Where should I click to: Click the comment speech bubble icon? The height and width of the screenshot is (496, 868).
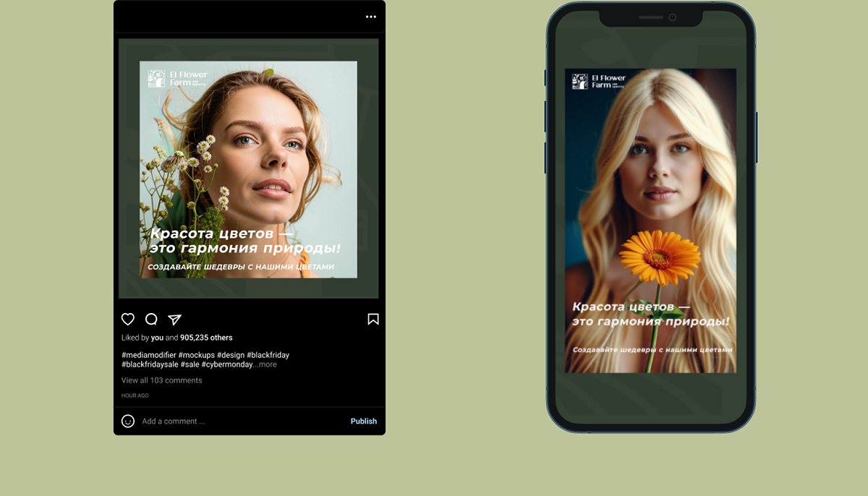151,319
